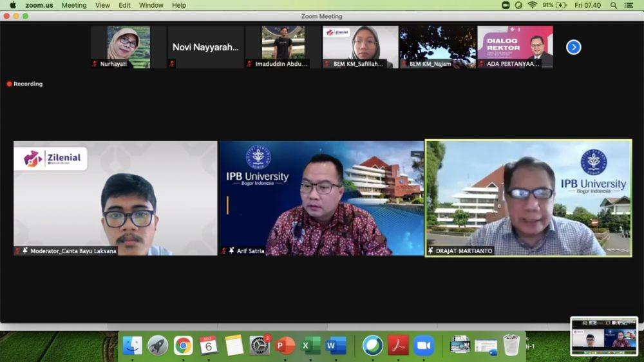Select Imaduddin Abdu's video thumbnail

tap(283, 47)
